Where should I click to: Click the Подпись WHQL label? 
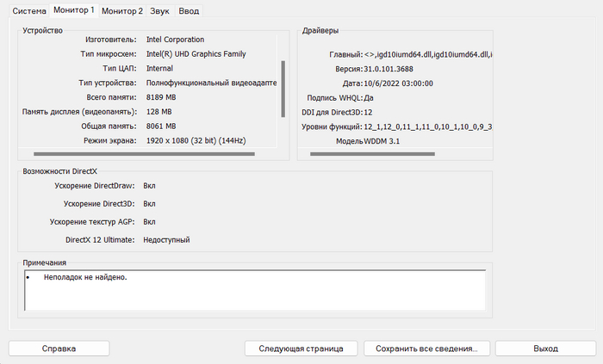(x=334, y=98)
